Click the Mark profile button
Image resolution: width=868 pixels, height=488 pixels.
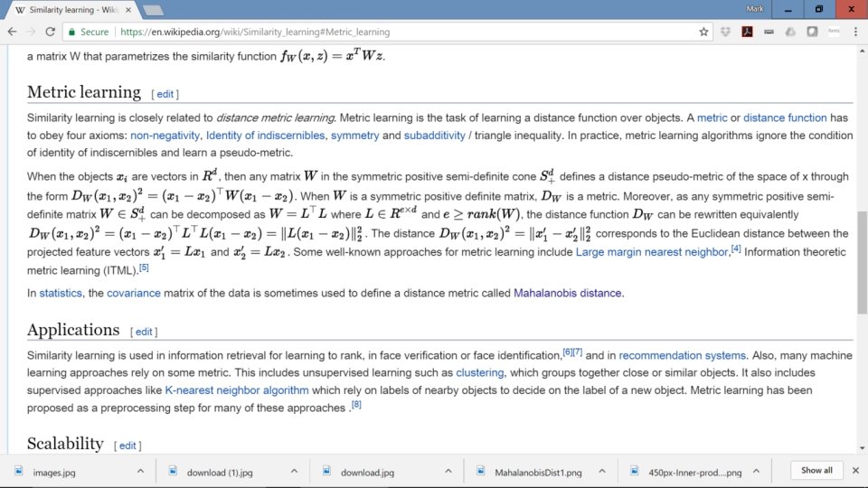(754, 9)
